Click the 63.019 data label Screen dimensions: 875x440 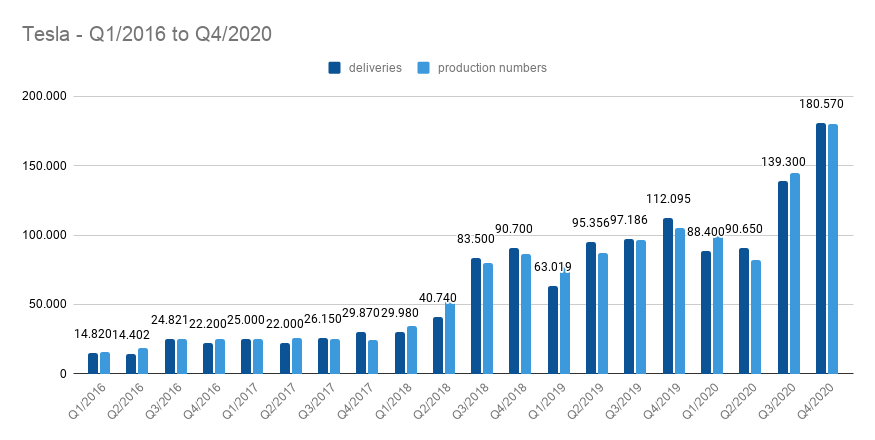click(x=552, y=267)
